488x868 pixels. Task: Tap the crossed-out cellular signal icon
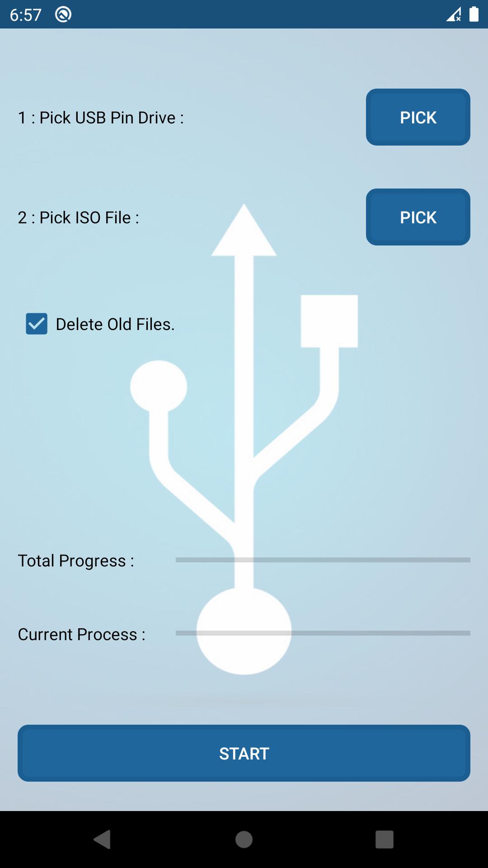click(x=453, y=14)
